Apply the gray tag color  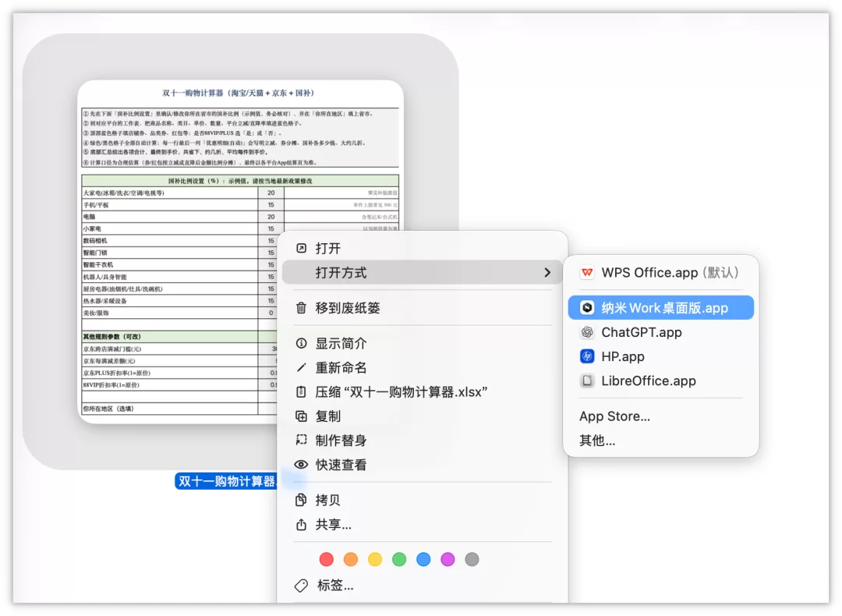[472, 559]
